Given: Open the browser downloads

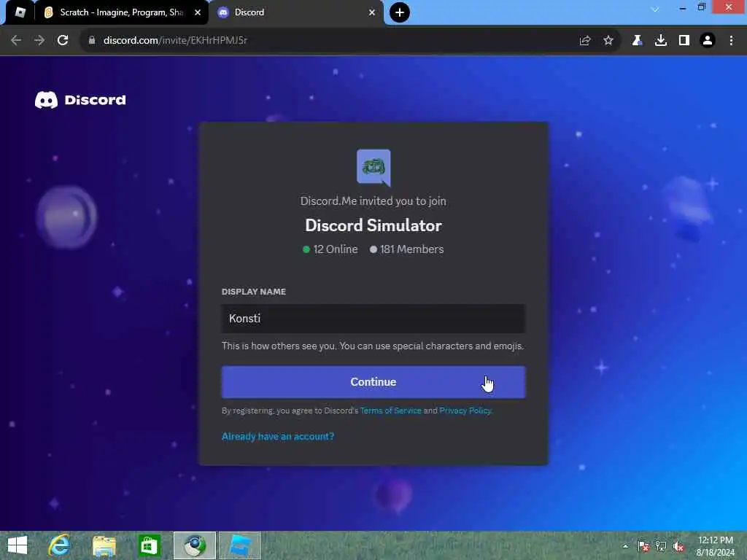Looking at the screenshot, I should click(660, 41).
